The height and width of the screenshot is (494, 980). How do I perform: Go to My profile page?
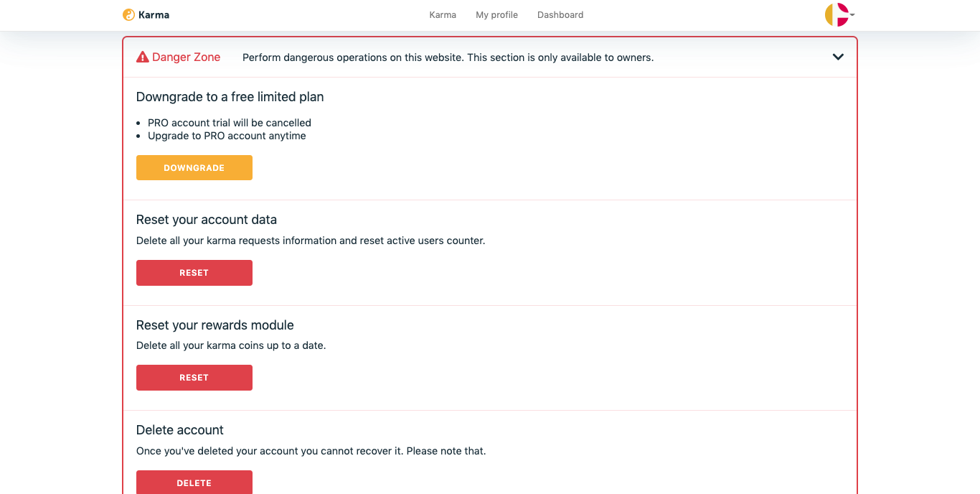(496, 14)
